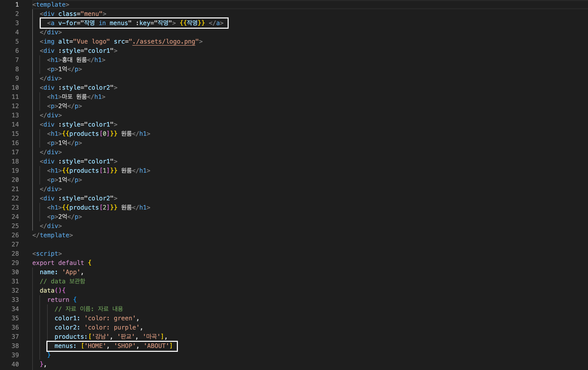This screenshot has width=588, height=370.
Task: Click the comment '// data 보관함'
Action: (62, 281)
